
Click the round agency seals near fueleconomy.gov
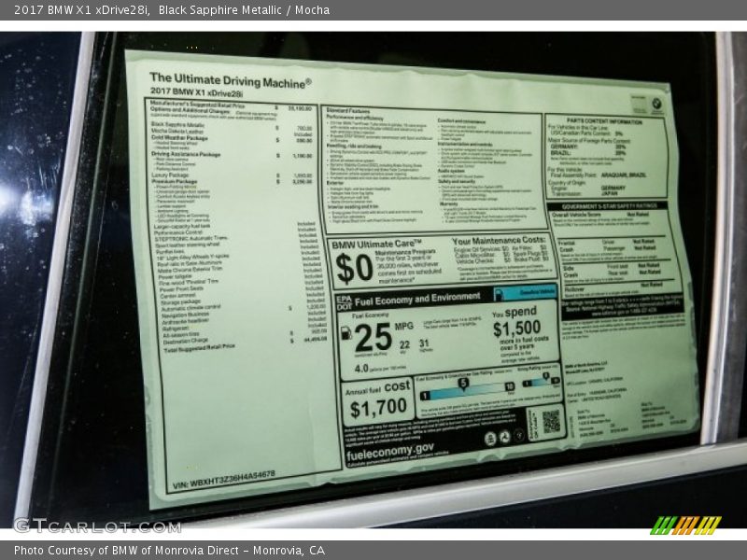tap(504, 437)
